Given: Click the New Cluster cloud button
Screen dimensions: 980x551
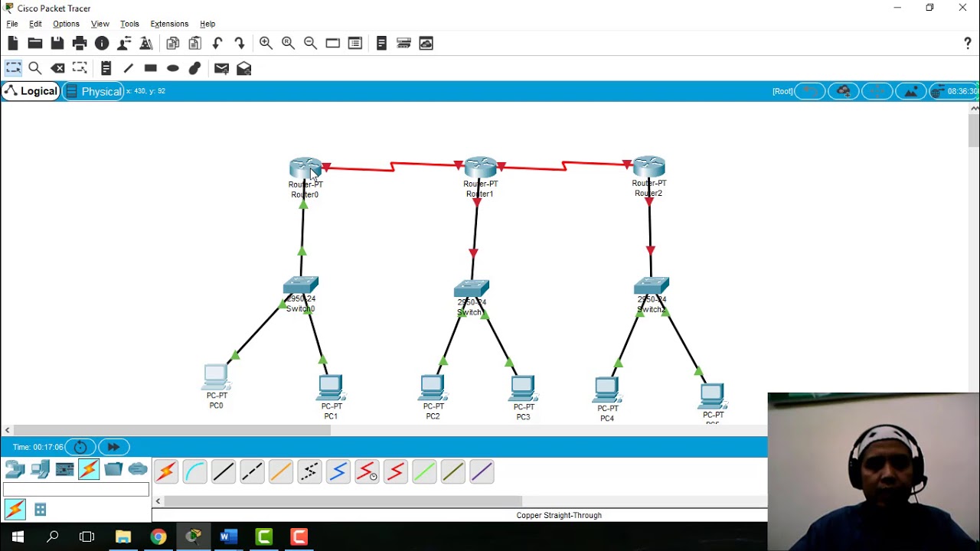Looking at the screenshot, I should (844, 91).
